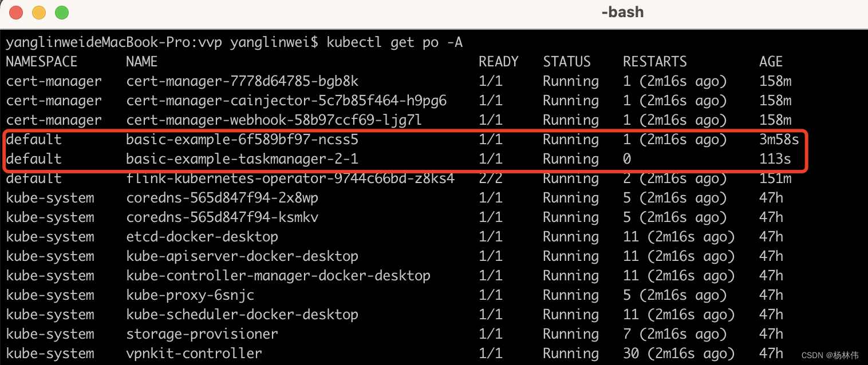Click the kube-proxy-6snjc pod name
This screenshot has width=868, height=365.
click(x=190, y=295)
